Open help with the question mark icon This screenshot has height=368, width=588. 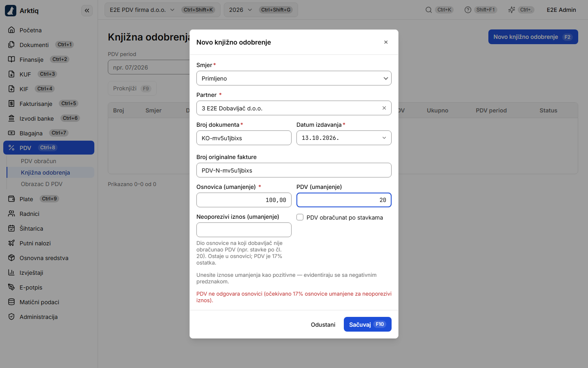(468, 10)
